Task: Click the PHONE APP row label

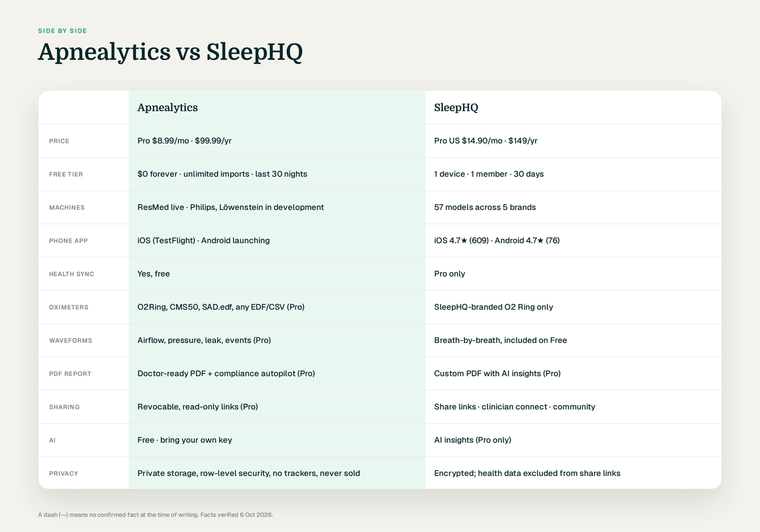Action: (x=68, y=241)
